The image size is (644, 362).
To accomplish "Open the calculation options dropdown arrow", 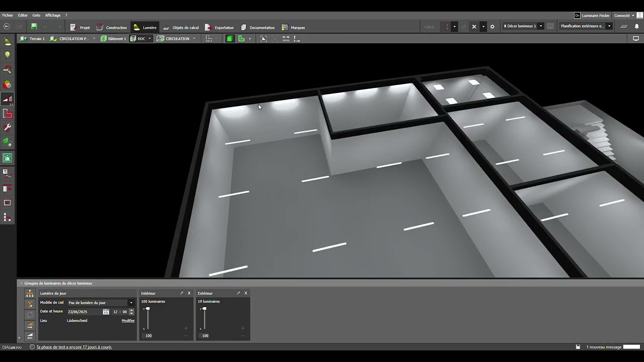I will point(454,27).
